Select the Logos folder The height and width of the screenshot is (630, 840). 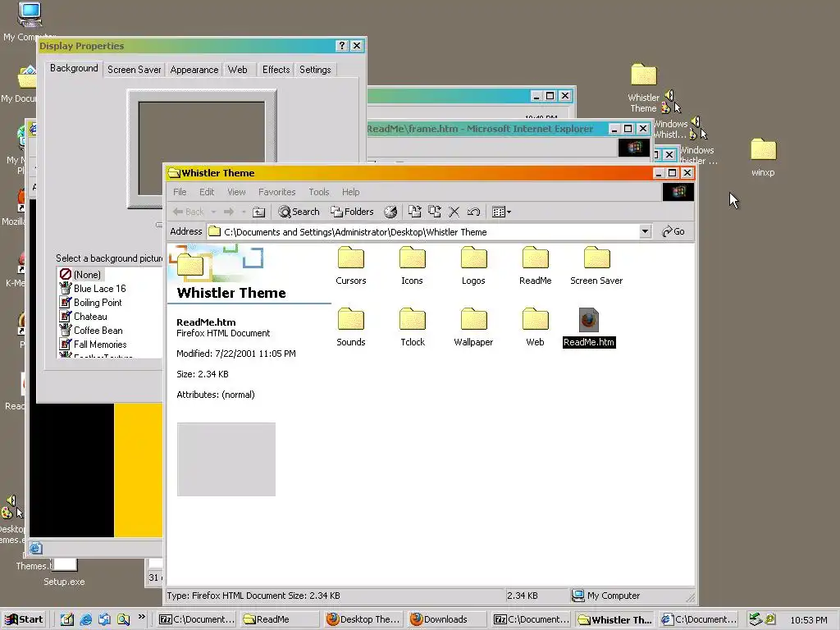473,266
